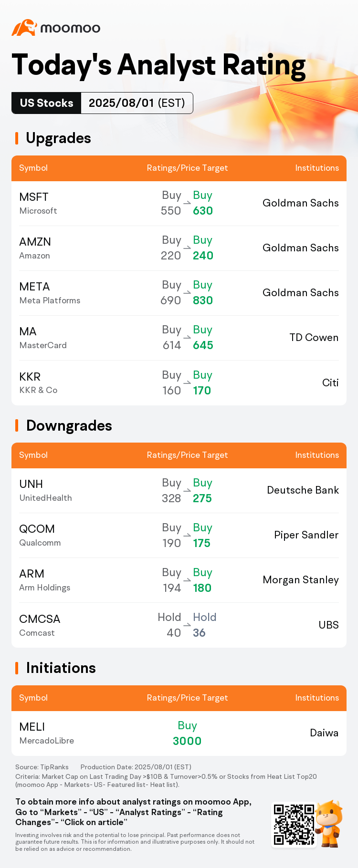The height and width of the screenshot is (868, 358).
Task: Click Goldman Sachs on the AMZN row
Action: coord(301,248)
